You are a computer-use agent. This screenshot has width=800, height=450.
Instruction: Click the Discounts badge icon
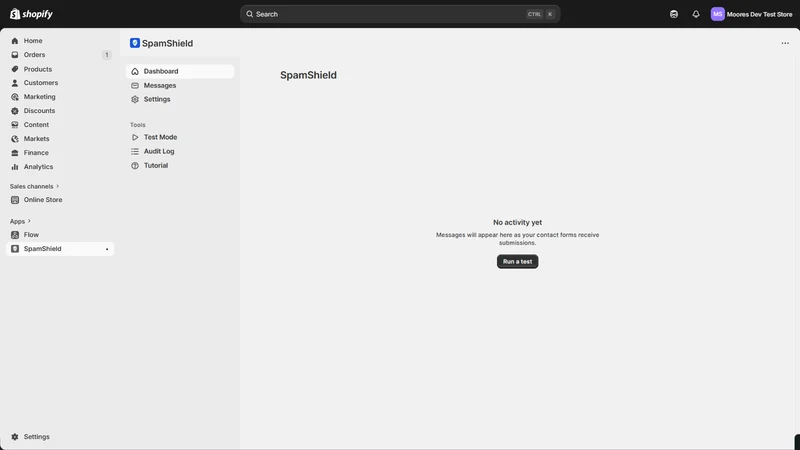(15, 111)
